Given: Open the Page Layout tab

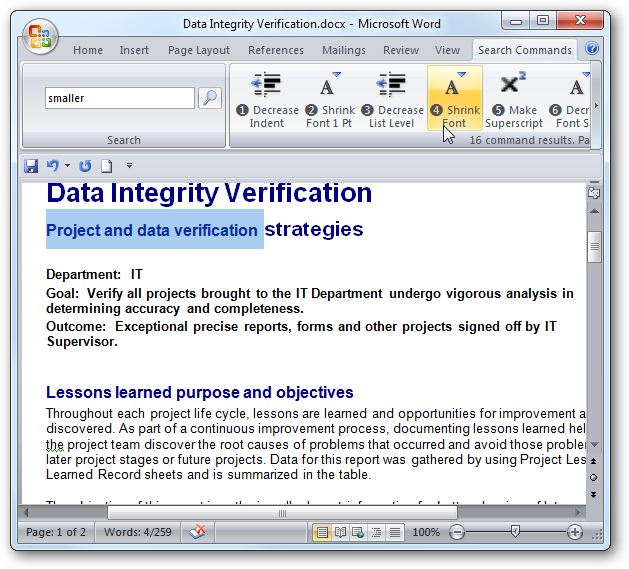Looking at the screenshot, I should pos(199,50).
